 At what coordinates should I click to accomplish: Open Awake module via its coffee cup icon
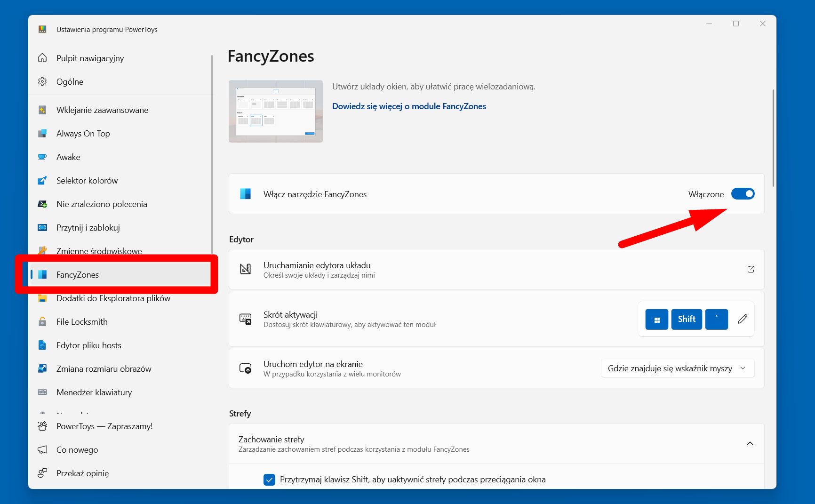click(x=42, y=157)
